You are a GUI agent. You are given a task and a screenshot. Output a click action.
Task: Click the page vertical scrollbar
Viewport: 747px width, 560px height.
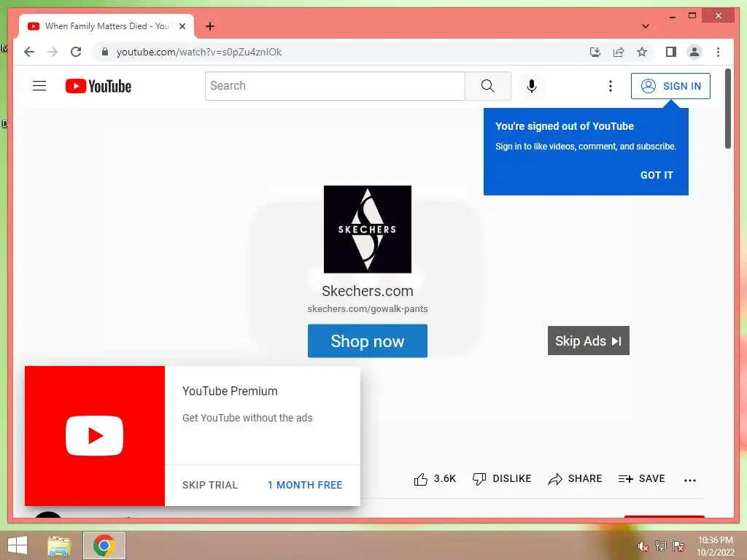(x=727, y=109)
